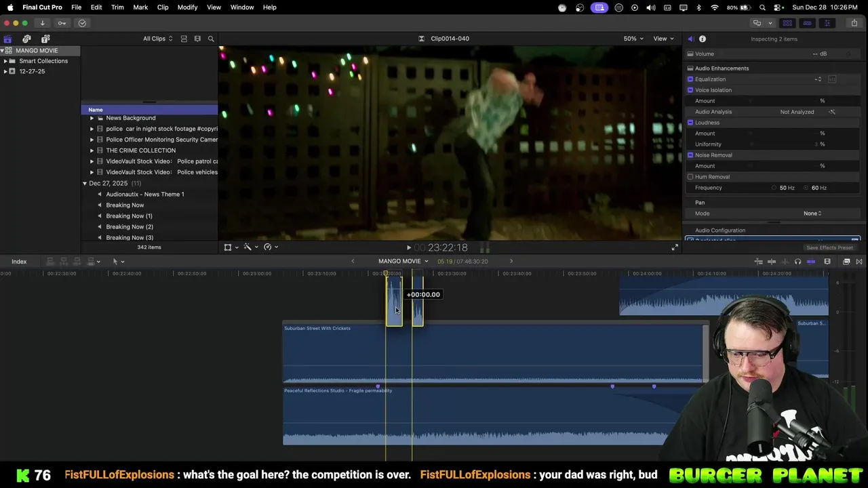
Task: Expand the 12-27-25 event
Action: (5, 71)
